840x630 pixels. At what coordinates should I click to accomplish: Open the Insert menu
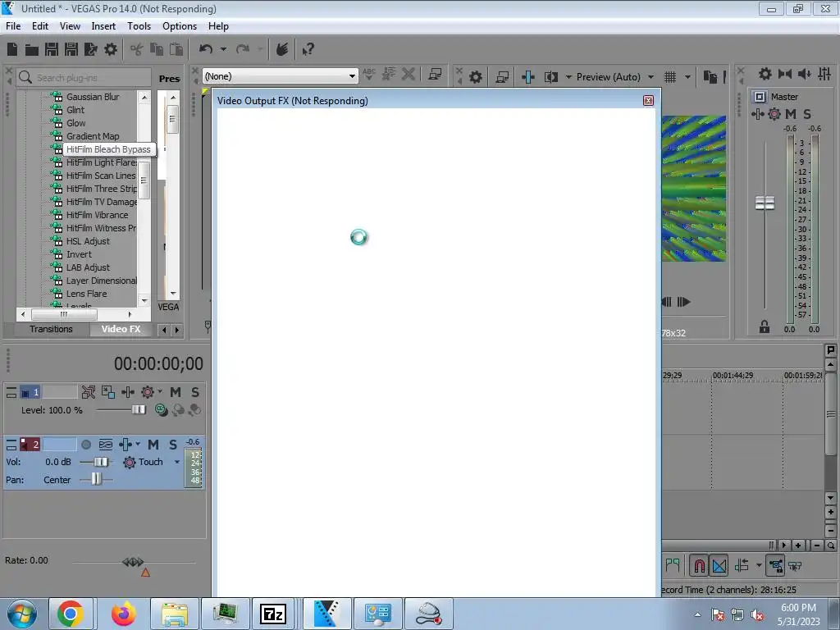click(103, 25)
